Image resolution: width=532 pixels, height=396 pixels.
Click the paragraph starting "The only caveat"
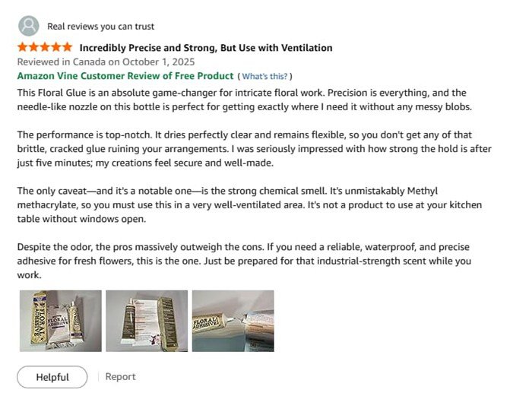(x=251, y=205)
